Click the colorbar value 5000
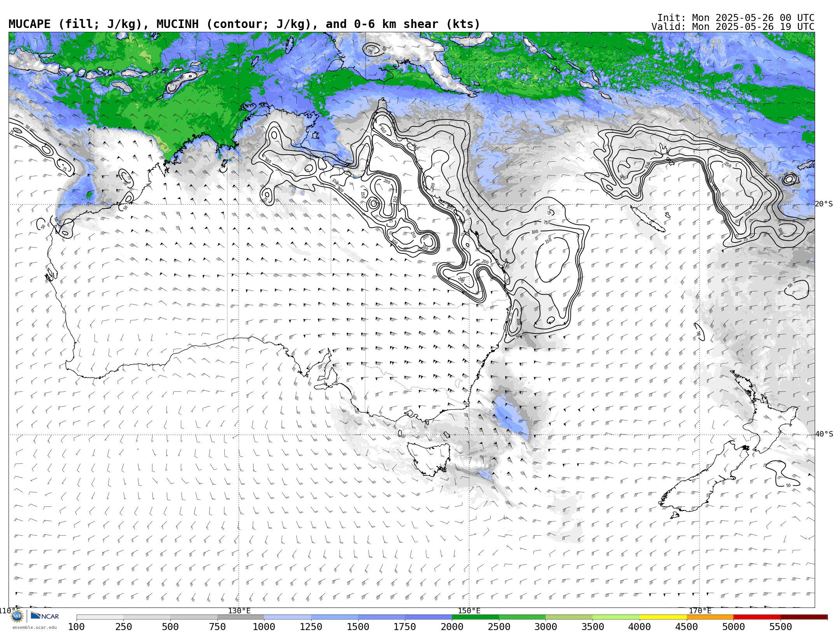 point(733,627)
